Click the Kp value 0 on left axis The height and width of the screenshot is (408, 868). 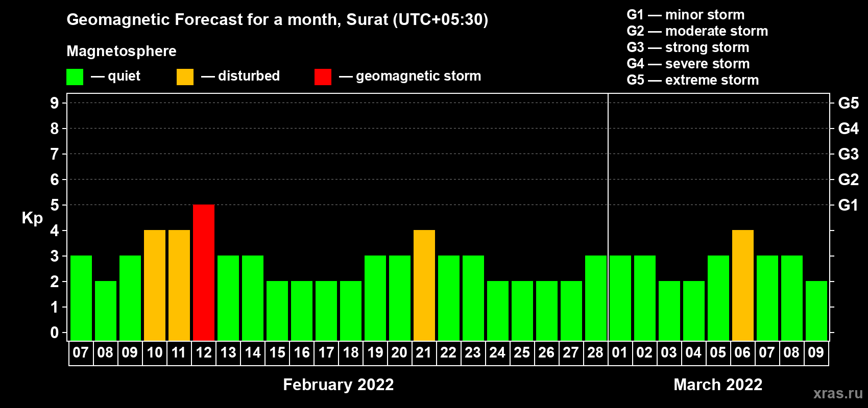pyautogui.click(x=55, y=333)
